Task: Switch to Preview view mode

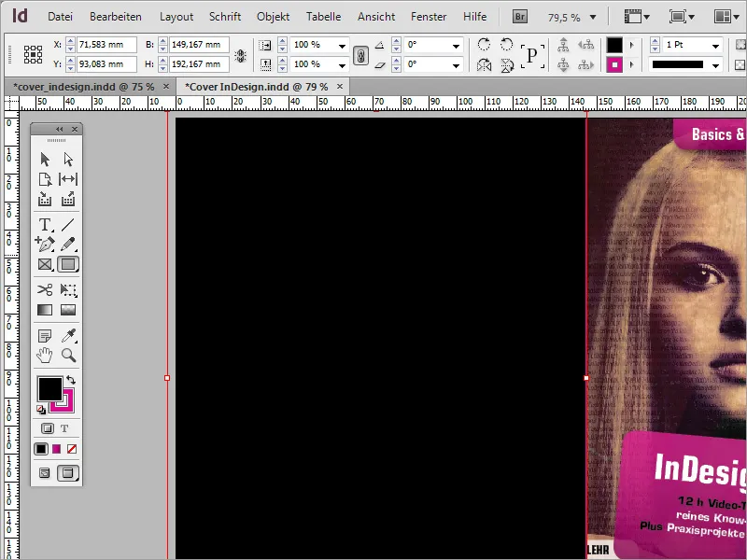Action: point(68,473)
